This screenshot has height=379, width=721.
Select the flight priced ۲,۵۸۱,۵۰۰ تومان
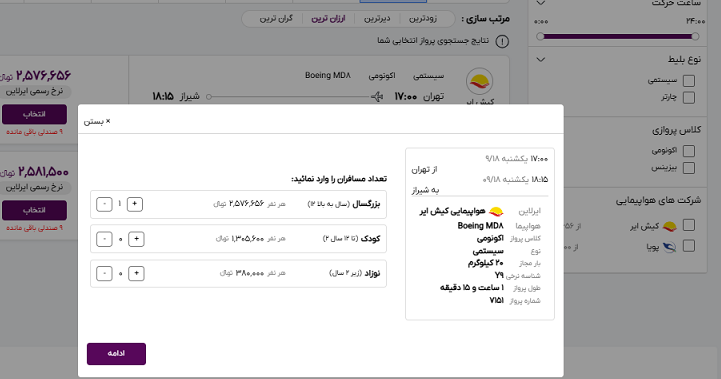click(34, 210)
